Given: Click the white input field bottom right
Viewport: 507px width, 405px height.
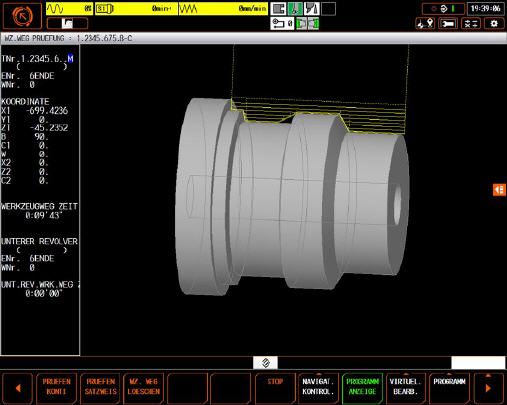Looking at the screenshot, I should point(478,363).
